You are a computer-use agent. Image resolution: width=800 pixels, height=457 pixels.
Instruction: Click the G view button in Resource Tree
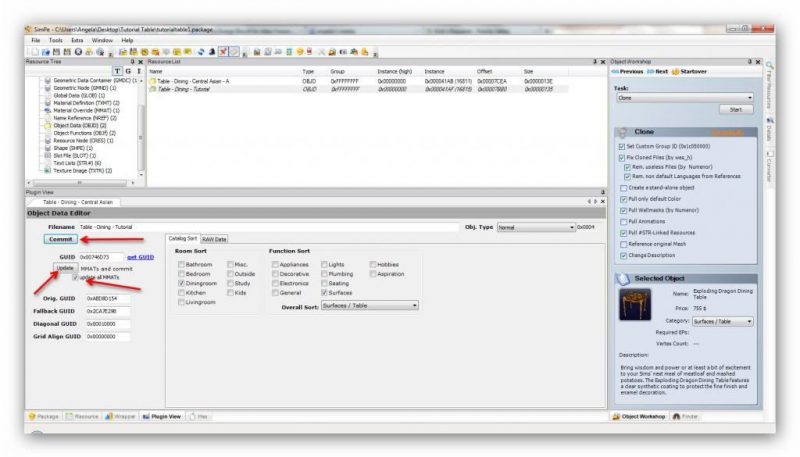pos(126,72)
